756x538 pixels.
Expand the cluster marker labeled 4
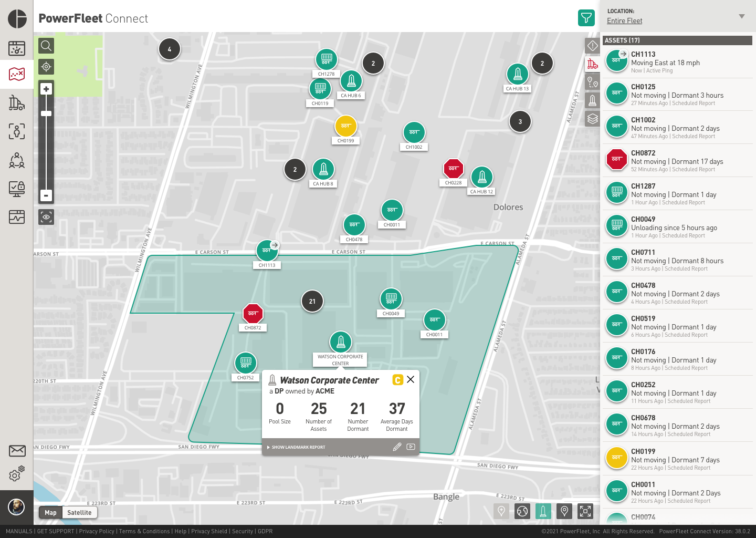170,49
